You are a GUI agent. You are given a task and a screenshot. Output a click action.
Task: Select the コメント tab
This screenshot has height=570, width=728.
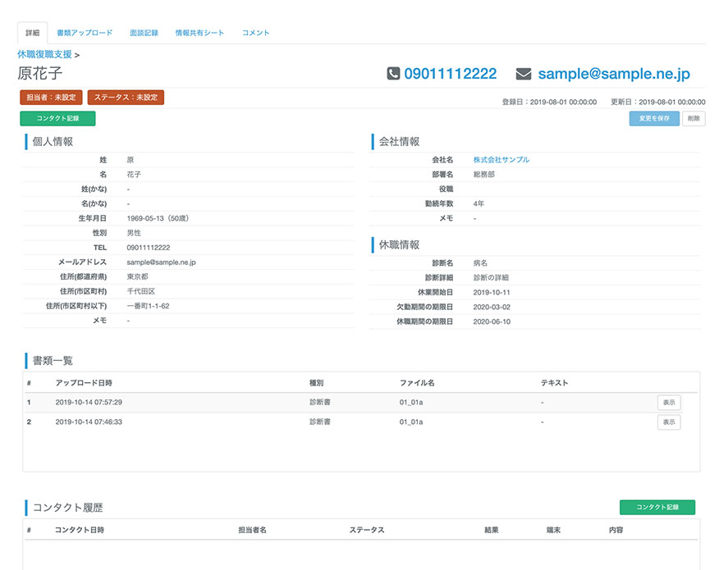[x=256, y=33]
